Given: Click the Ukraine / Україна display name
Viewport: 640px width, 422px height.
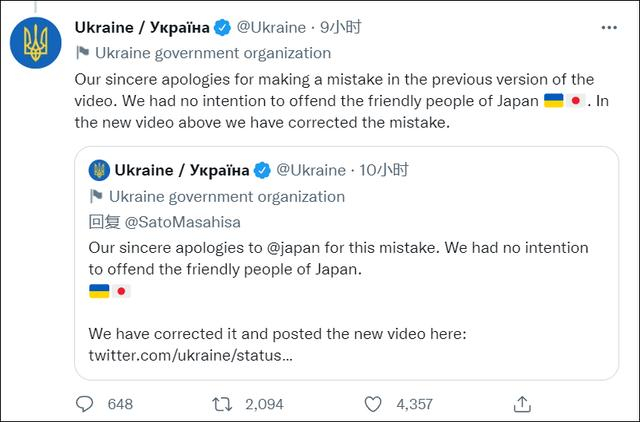Looking at the screenshot, I should [x=146, y=27].
